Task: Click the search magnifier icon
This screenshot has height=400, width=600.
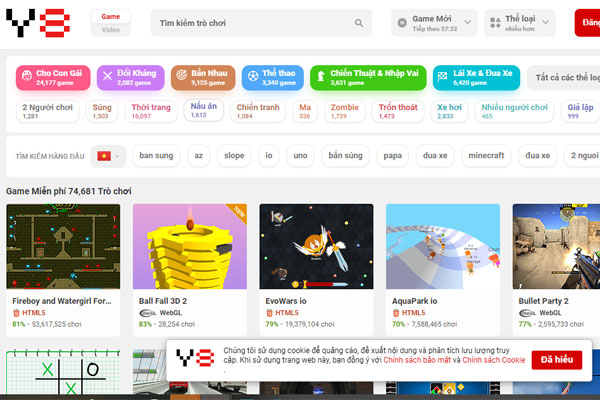Action: [x=359, y=23]
